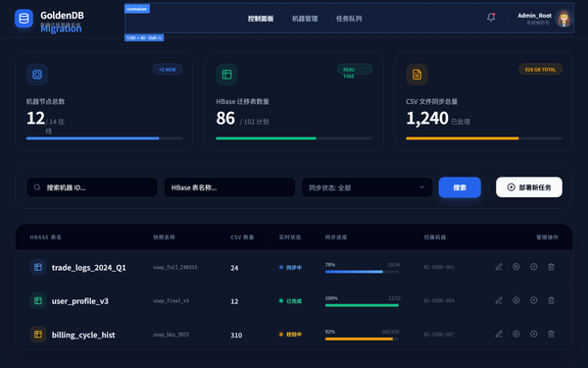Click the user_profile_v3 table name

point(80,301)
